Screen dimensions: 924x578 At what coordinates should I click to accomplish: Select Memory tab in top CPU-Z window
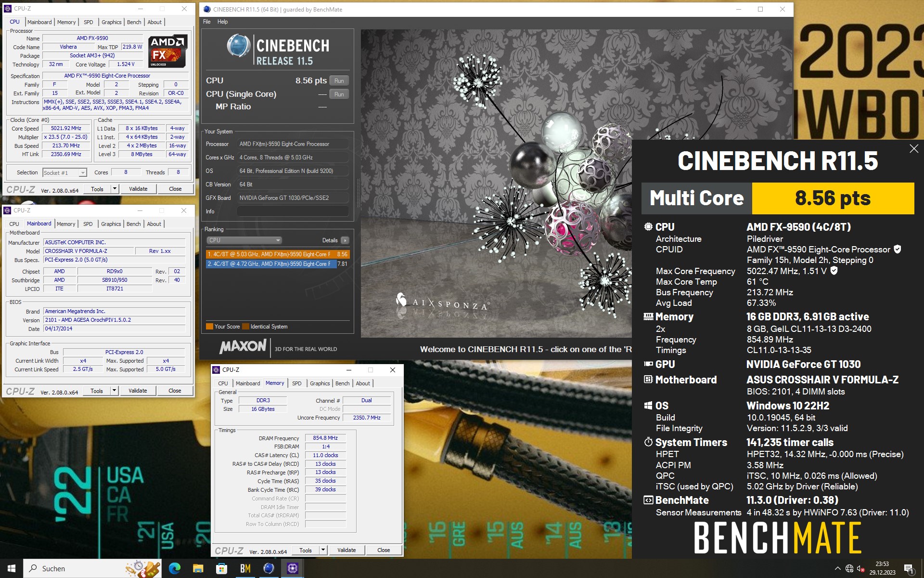[66, 22]
